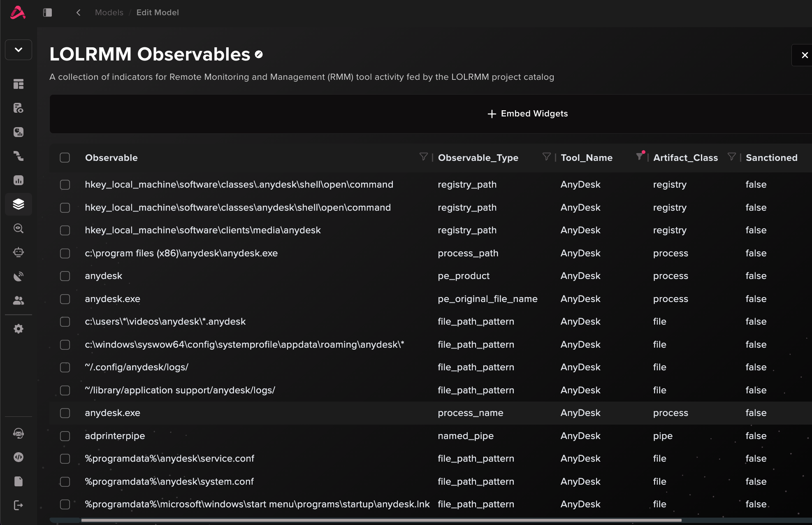Click the ~/library/application support/anydesk/logs/ cell
Viewport: 812px width, 525px height.
click(180, 390)
